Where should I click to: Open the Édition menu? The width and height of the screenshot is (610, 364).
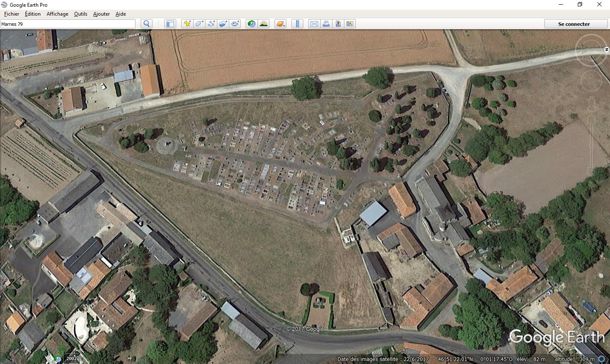point(33,14)
